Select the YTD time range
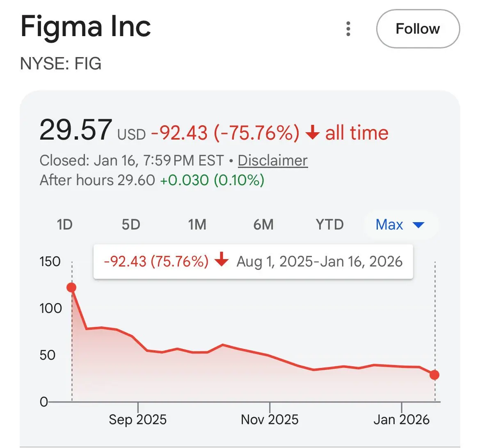The image size is (480, 448). tap(329, 225)
